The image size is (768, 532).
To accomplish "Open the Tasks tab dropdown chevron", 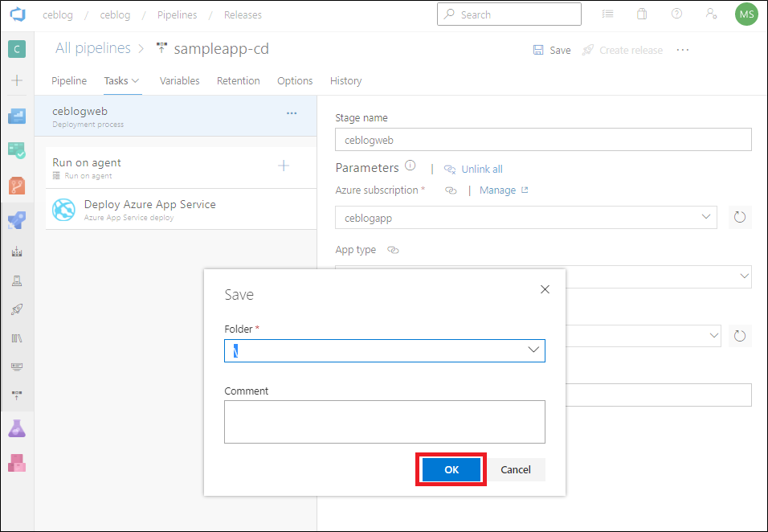I will 136,81.
